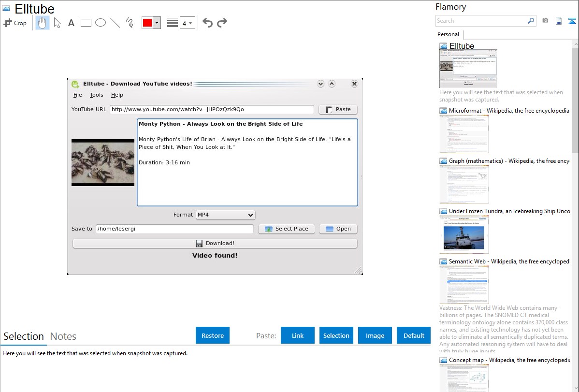Redo the last undone action
The width and height of the screenshot is (579, 392).
[x=222, y=23]
